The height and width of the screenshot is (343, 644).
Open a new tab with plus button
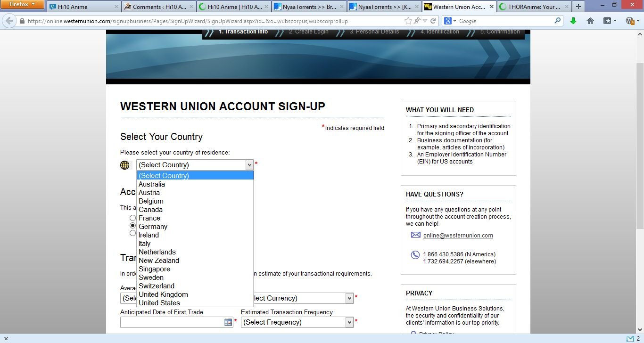578,7
